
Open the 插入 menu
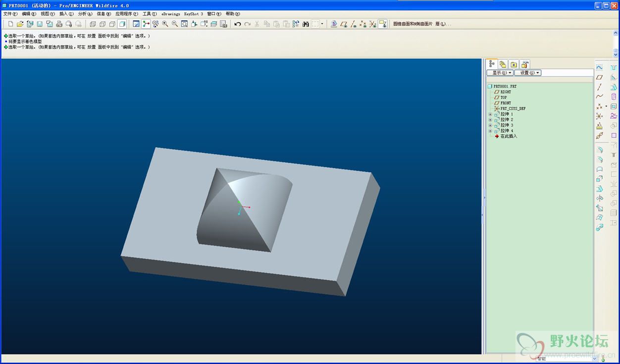pyautogui.click(x=66, y=14)
